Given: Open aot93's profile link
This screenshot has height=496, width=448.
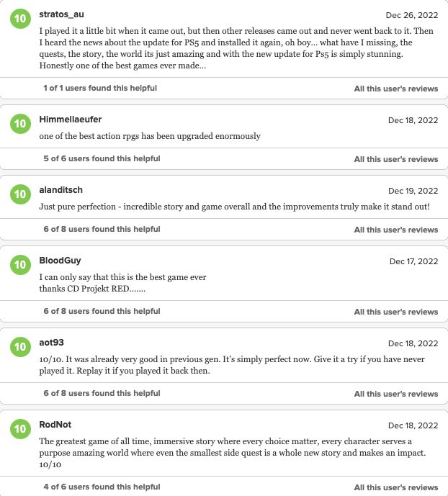Looking at the screenshot, I should (51, 343).
